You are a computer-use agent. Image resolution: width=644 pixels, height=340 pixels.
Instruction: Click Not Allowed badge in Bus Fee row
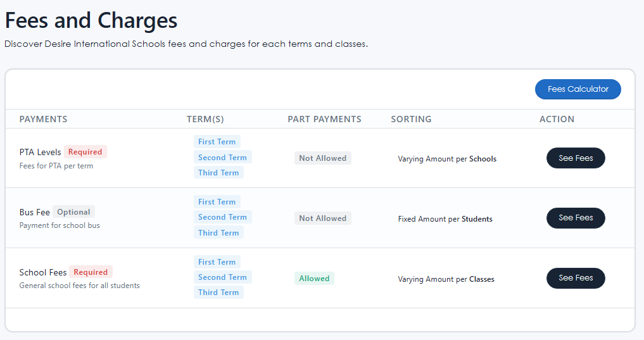tap(322, 218)
